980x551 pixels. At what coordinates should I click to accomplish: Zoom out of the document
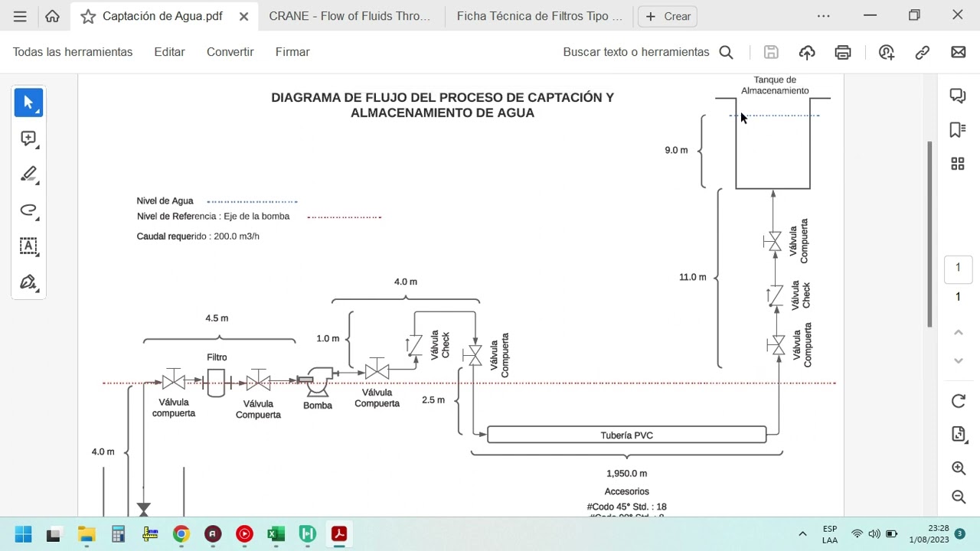(959, 497)
